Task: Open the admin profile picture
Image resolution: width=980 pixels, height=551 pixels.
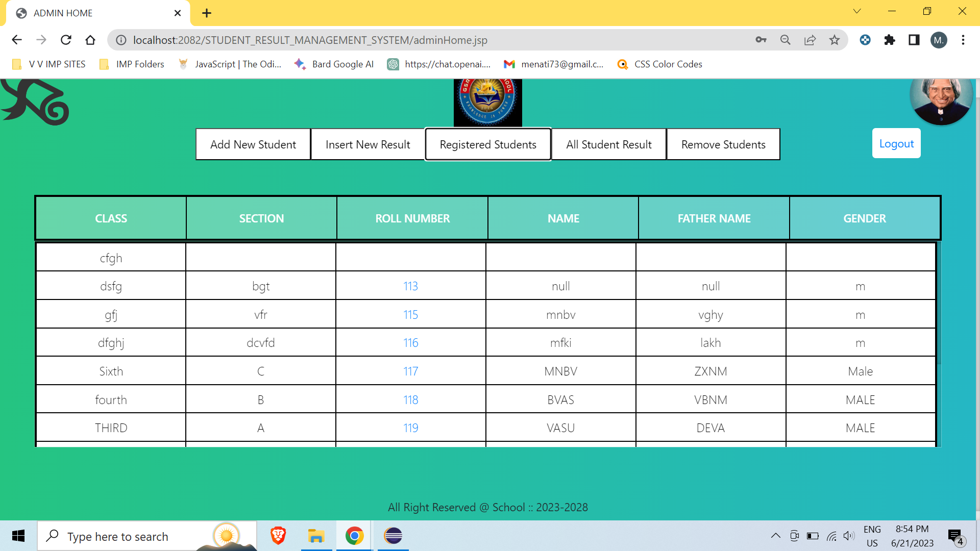Action: 942,101
